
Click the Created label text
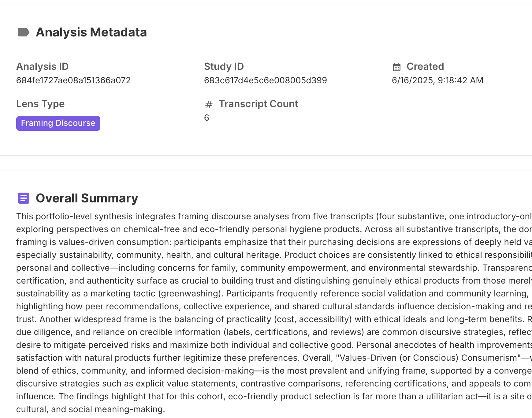[x=425, y=66]
